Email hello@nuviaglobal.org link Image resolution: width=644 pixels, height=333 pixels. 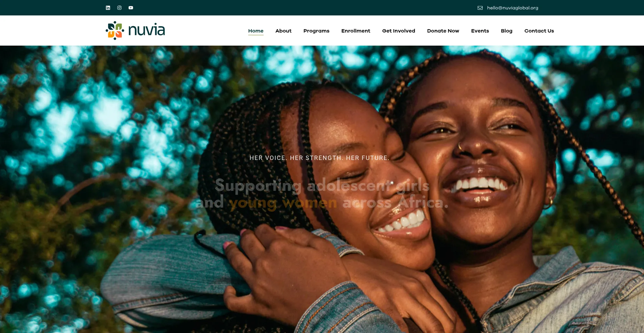coord(513,8)
